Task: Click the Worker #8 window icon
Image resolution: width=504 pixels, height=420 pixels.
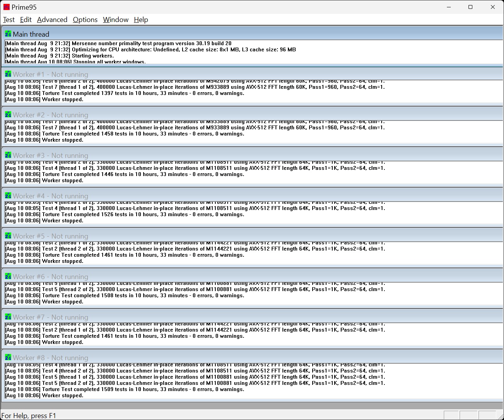Action: 8,357
